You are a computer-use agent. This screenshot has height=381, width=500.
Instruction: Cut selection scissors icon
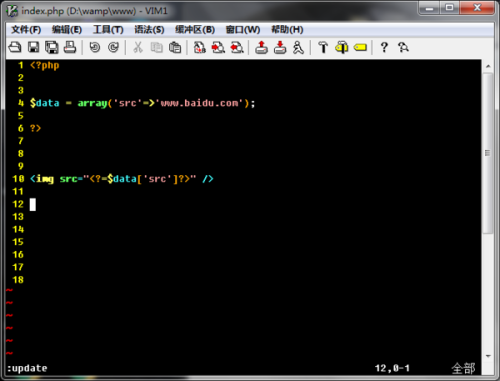click(x=138, y=47)
